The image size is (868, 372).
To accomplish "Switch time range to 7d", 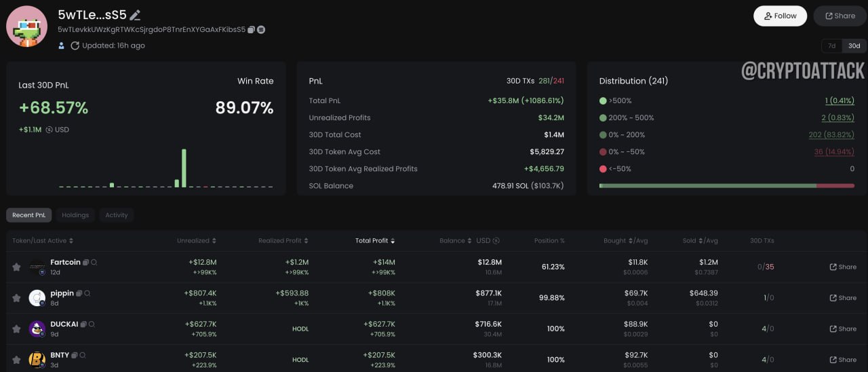I will click(831, 46).
